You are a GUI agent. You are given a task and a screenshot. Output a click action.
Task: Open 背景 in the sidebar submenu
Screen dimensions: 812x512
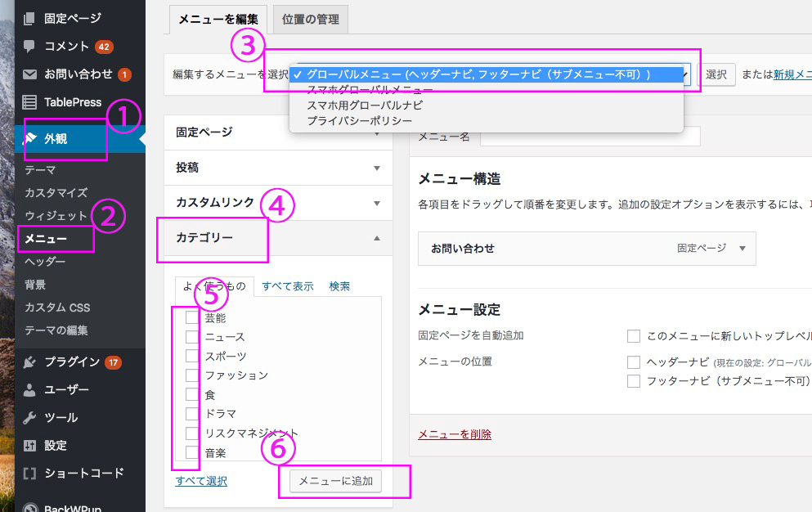click(34, 285)
